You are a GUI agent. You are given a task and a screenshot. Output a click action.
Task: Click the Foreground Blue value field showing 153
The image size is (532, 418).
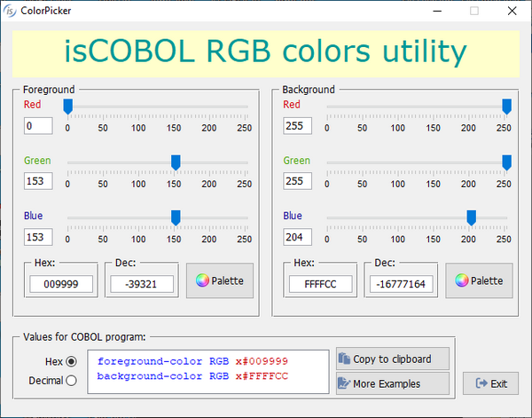(38, 237)
